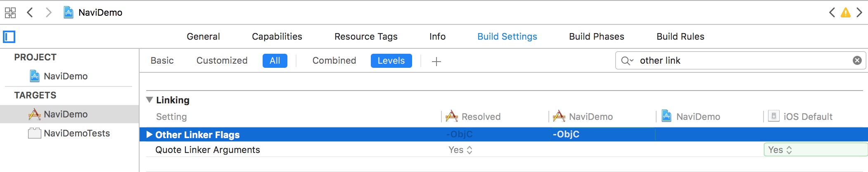
Task: Hide the project and targets sidebar
Action: click(x=9, y=37)
